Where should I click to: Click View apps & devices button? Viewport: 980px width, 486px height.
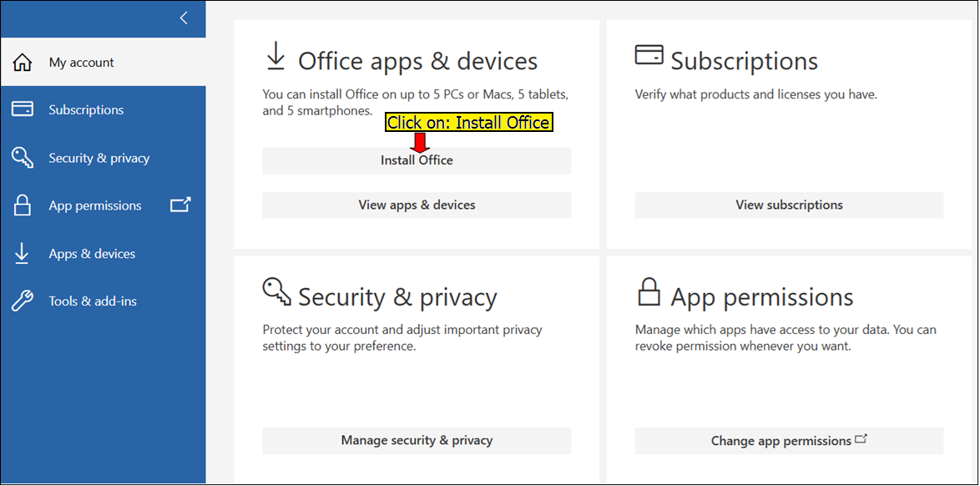tap(417, 205)
